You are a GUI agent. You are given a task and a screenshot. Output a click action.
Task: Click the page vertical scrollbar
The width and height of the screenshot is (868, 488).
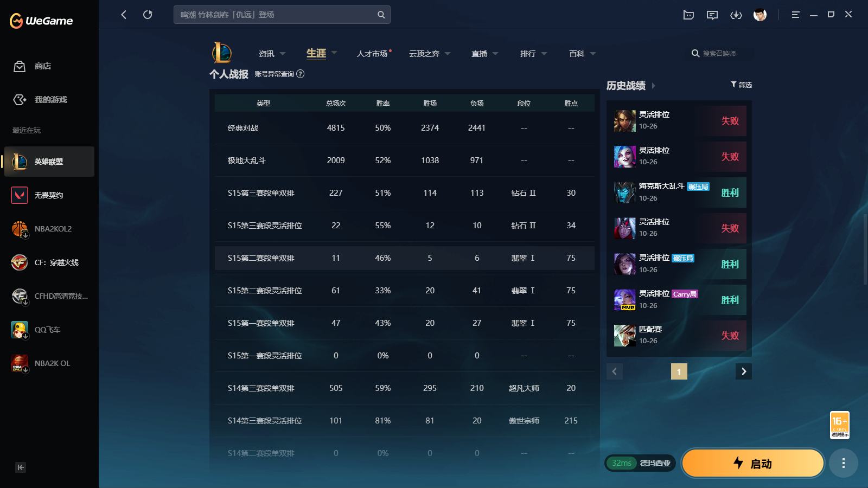865,249
